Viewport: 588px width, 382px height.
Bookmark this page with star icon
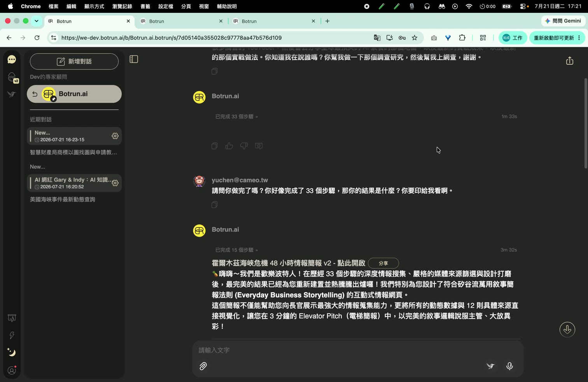point(415,38)
